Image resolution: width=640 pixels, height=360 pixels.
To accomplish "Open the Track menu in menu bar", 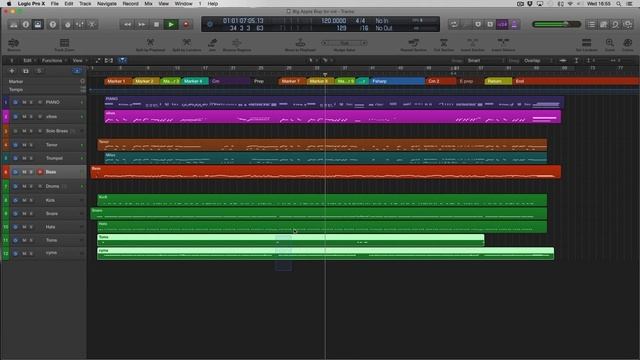I will coord(85,4).
